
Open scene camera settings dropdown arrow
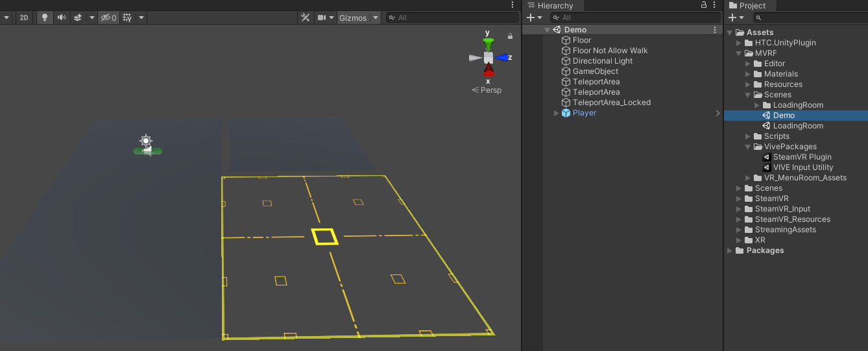tap(332, 18)
